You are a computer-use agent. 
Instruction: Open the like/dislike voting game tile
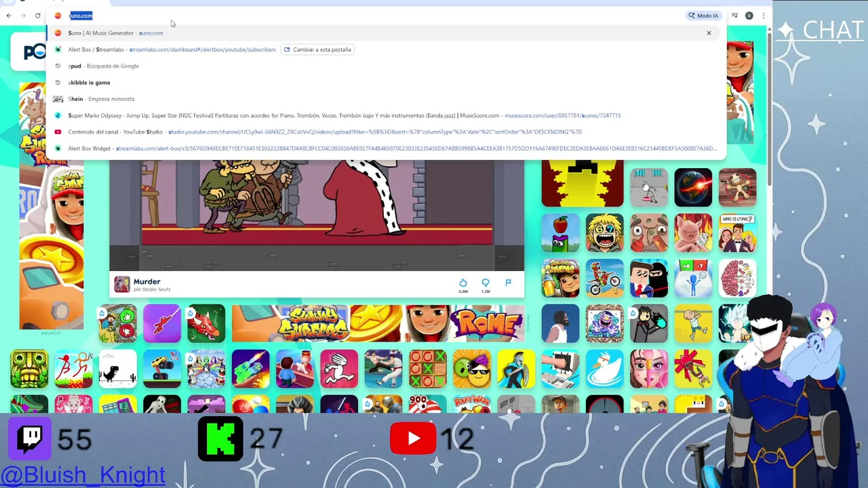117,323
